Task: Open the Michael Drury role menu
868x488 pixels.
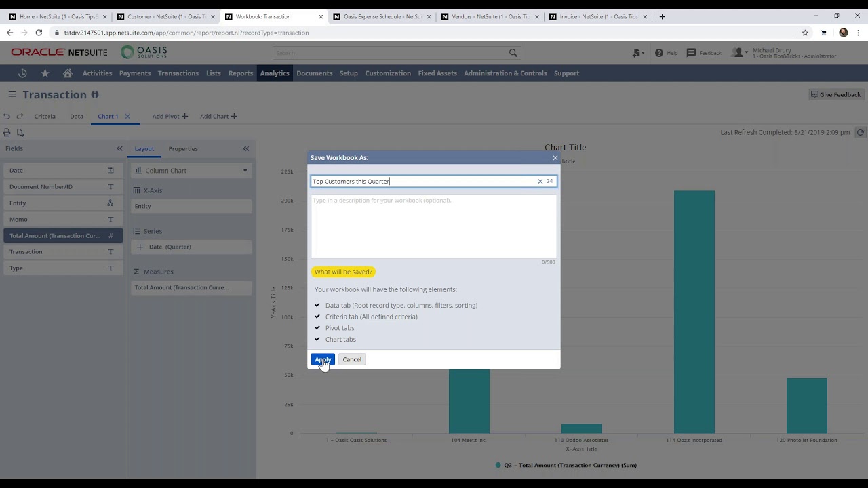Action: tap(785, 53)
